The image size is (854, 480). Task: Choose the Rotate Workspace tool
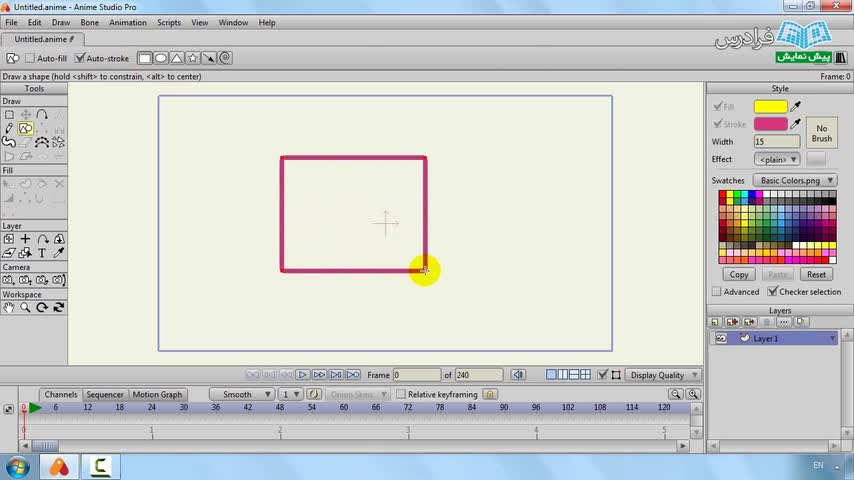tap(42, 307)
